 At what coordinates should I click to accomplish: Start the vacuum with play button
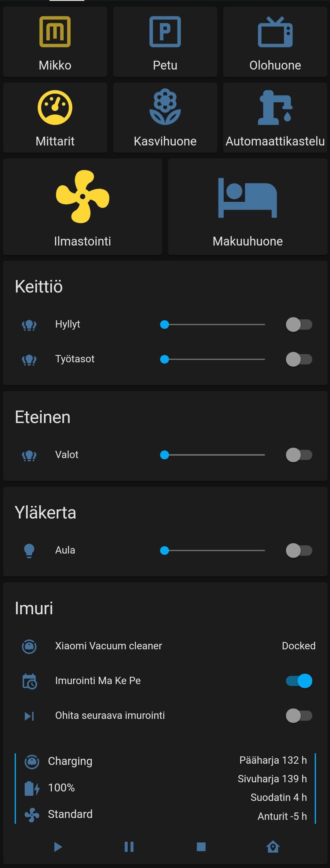(x=58, y=846)
